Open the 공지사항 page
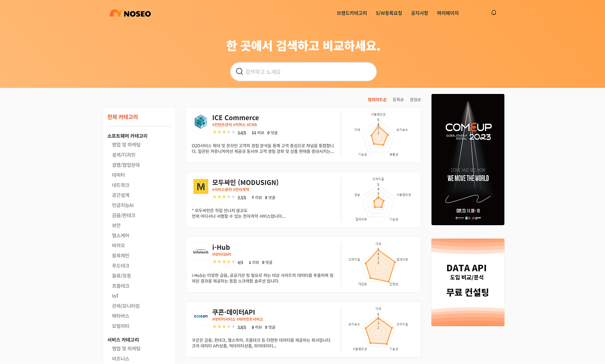The image size is (605, 364). coord(419,13)
